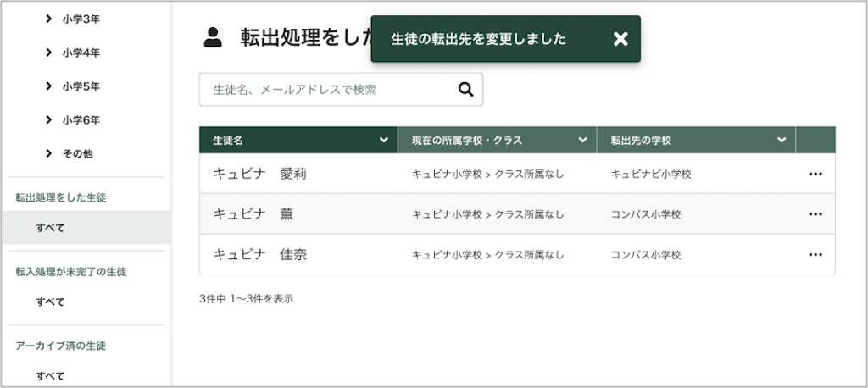Click the 生徒の転出先を変更しました toast message
The height and width of the screenshot is (388, 868).
coord(478,39)
